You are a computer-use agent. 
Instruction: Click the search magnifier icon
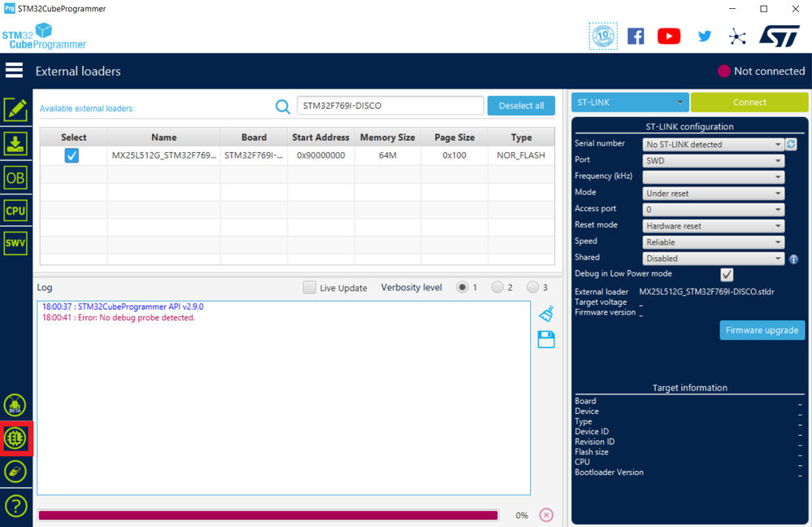283,107
